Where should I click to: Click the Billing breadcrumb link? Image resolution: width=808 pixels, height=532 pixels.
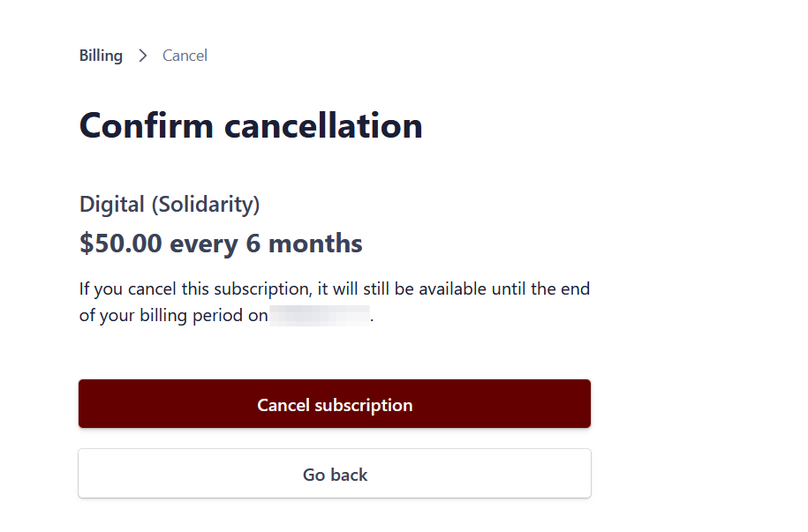point(101,56)
